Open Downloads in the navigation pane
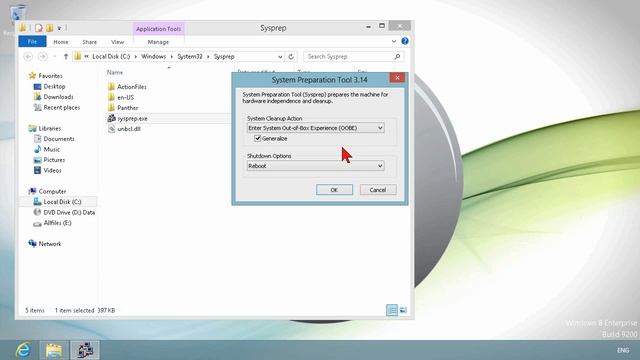The height and width of the screenshot is (360, 640). click(x=58, y=97)
